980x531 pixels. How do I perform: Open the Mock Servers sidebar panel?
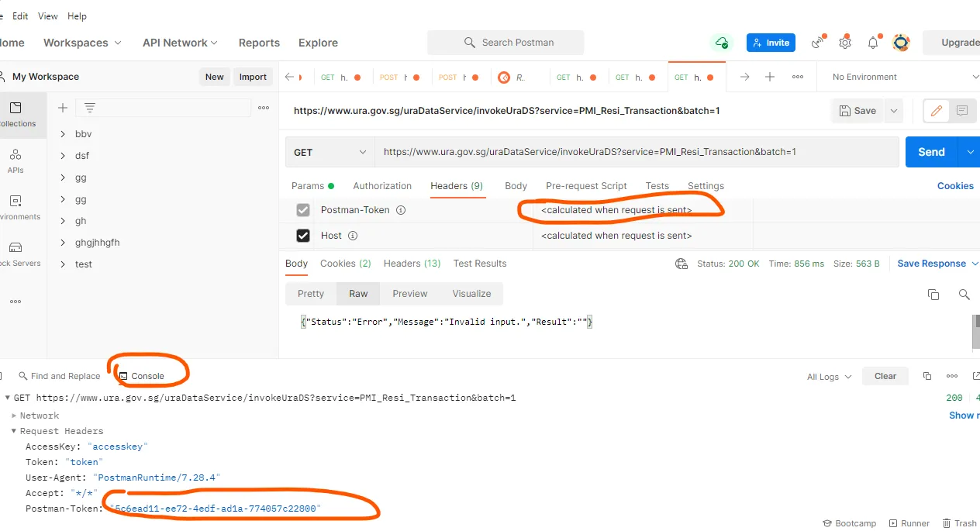[16, 253]
